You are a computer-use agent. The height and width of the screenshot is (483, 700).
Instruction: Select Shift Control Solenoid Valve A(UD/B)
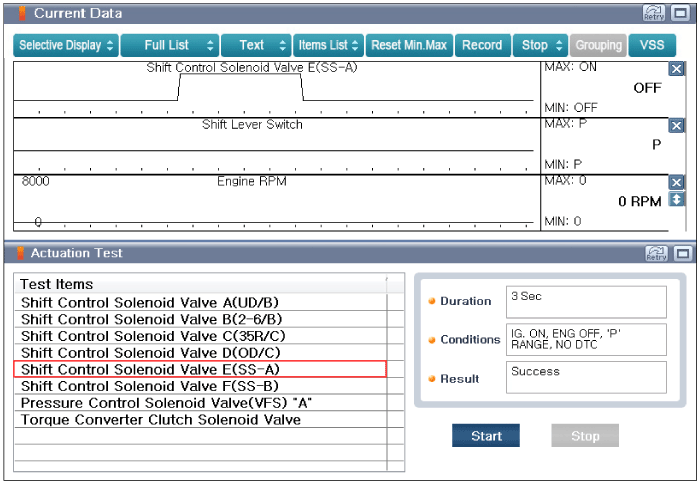[201, 303]
